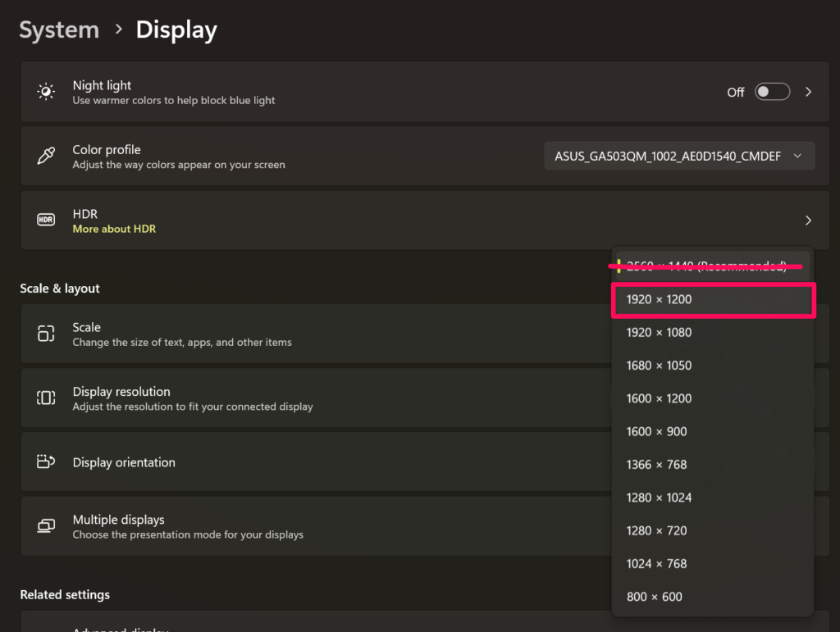Select 1280 × 720 resolution option

[712, 530]
